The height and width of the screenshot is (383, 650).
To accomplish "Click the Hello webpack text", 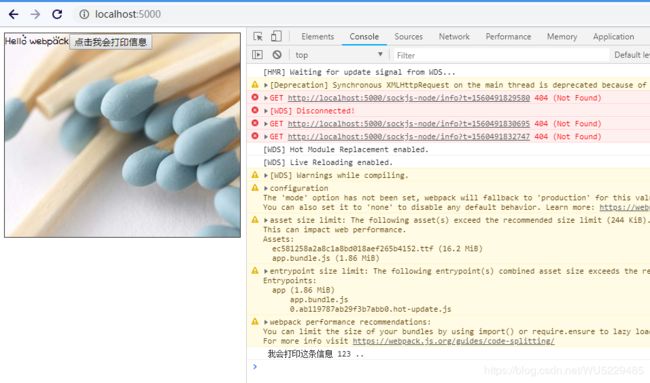I will point(36,41).
